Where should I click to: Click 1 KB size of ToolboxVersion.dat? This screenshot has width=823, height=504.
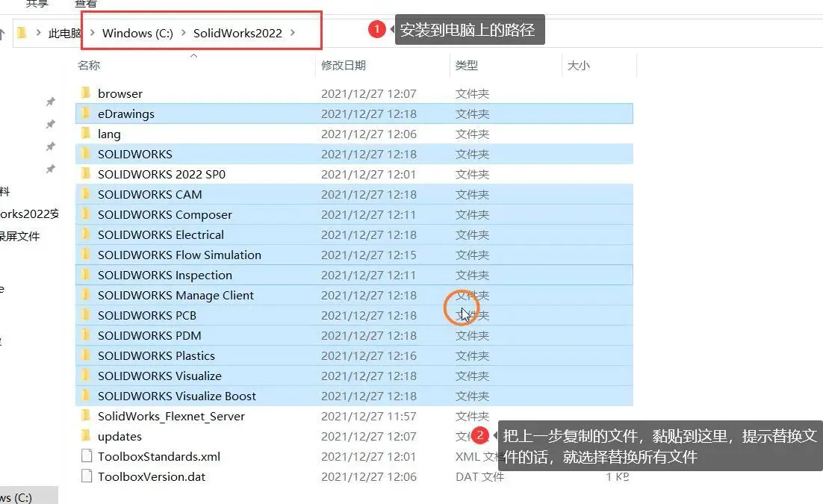click(617, 476)
